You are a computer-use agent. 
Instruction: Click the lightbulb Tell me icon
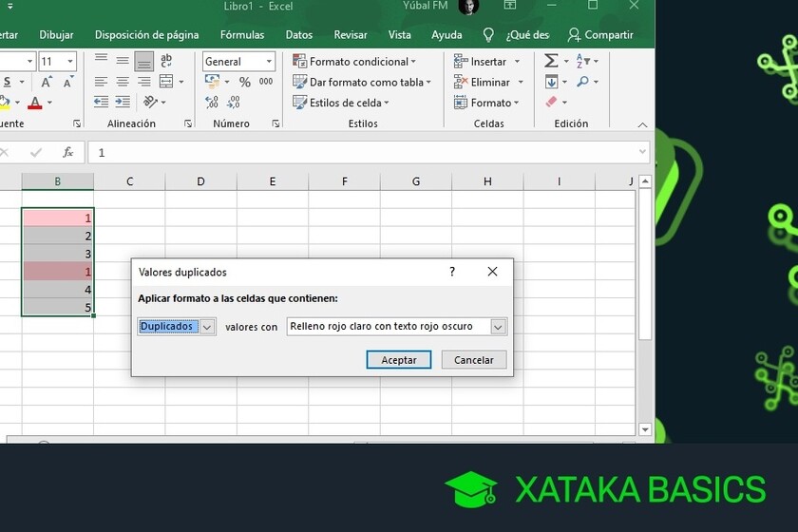pos(488,34)
